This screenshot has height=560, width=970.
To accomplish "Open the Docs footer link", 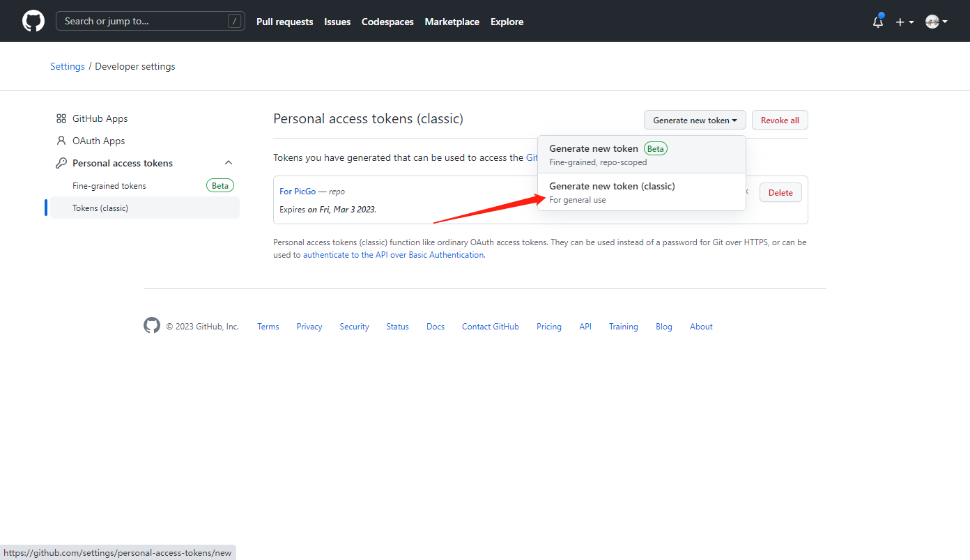I will [436, 327].
